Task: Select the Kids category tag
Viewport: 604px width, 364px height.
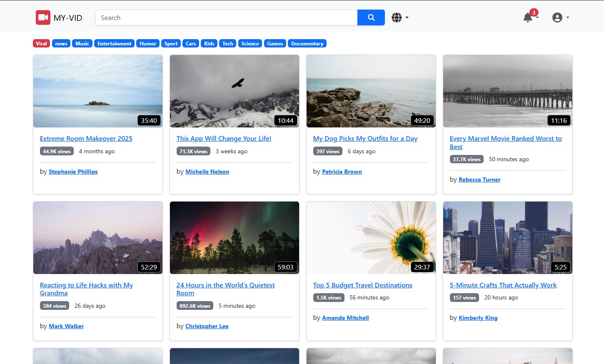Action: (209, 43)
